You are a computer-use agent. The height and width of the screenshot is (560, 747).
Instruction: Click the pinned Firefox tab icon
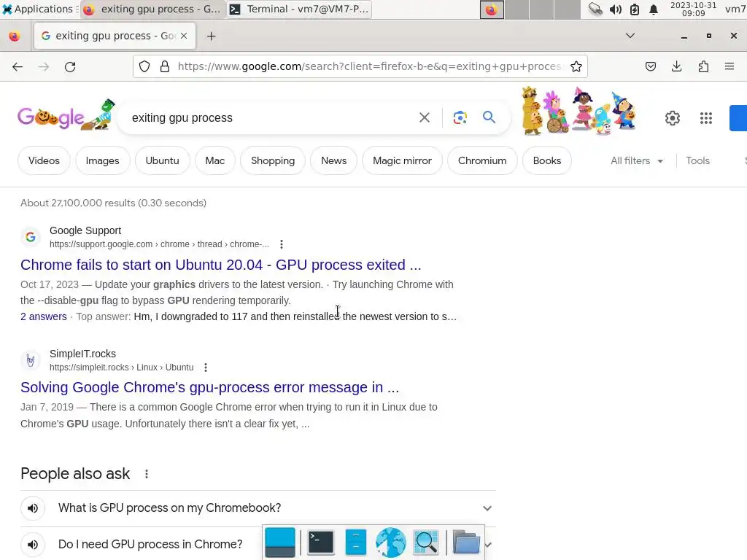[x=15, y=36]
